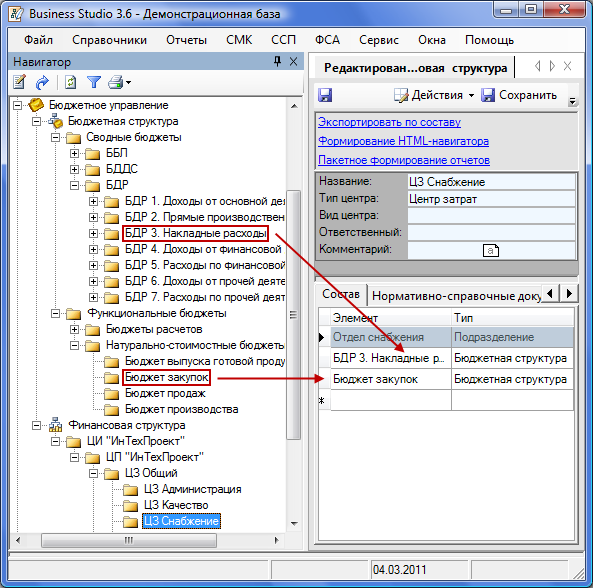This screenshot has height=588, width=593.
Task: Click the Сохранить button
Action: [519, 95]
